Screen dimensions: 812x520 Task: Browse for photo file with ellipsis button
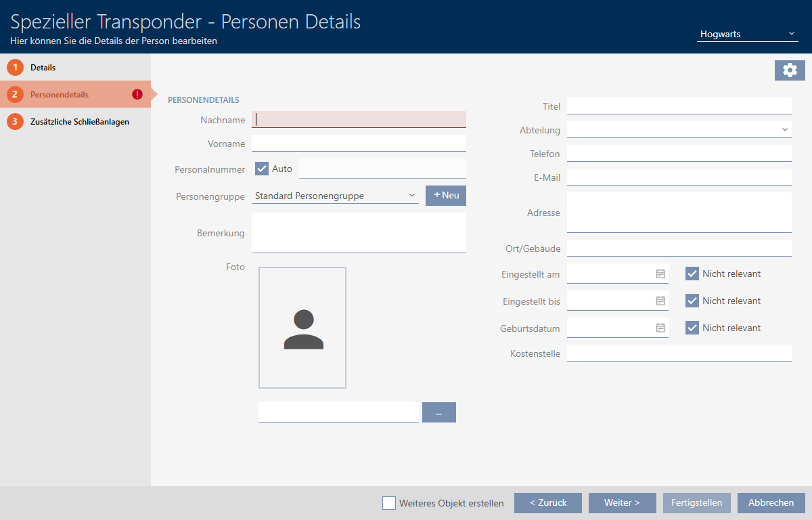click(x=438, y=412)
